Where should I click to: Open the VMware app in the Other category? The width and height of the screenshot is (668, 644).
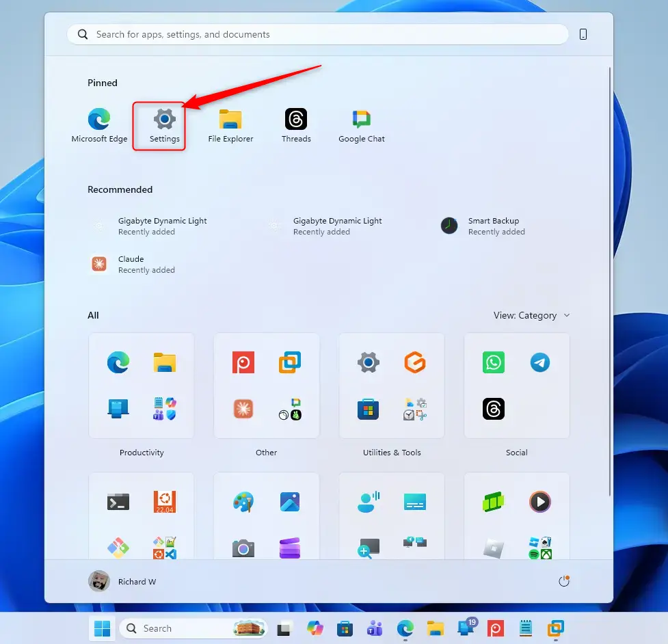click(x=290, y=362)
